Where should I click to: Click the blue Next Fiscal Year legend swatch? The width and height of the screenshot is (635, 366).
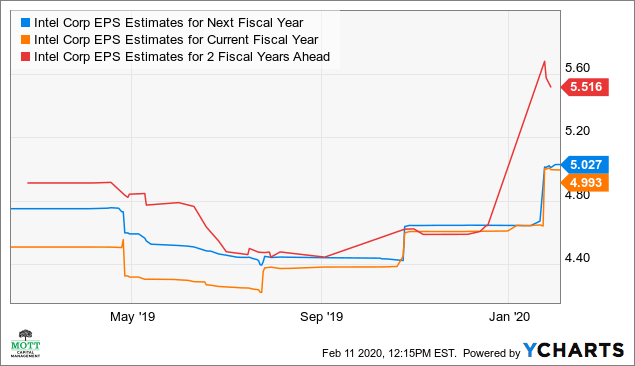26,23
